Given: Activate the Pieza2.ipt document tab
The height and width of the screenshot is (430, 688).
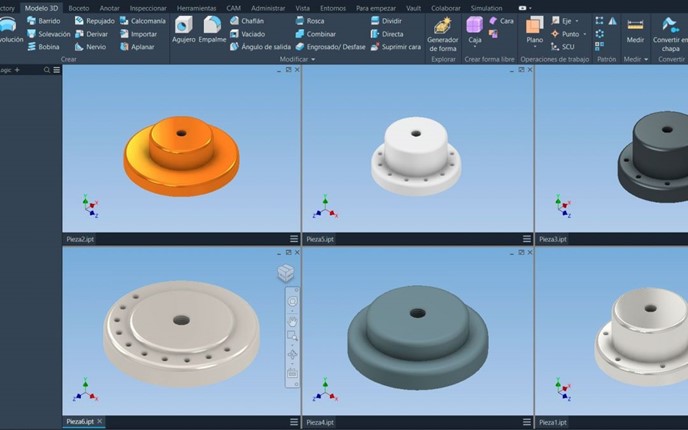Looking at the screenshot, I should point(80,239).
